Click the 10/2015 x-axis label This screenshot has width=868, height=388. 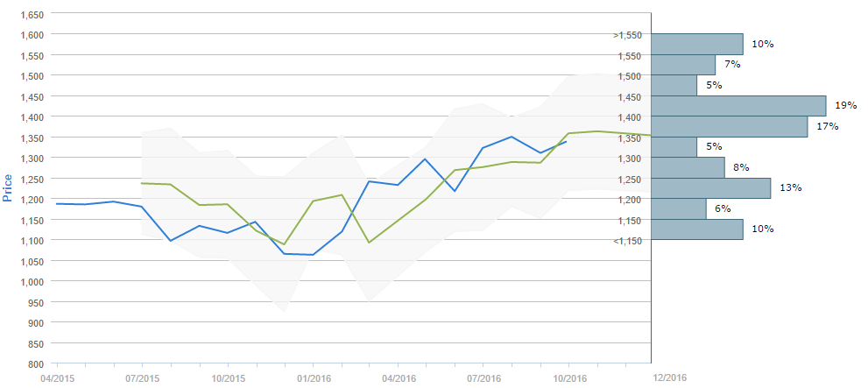pos(228,378)
